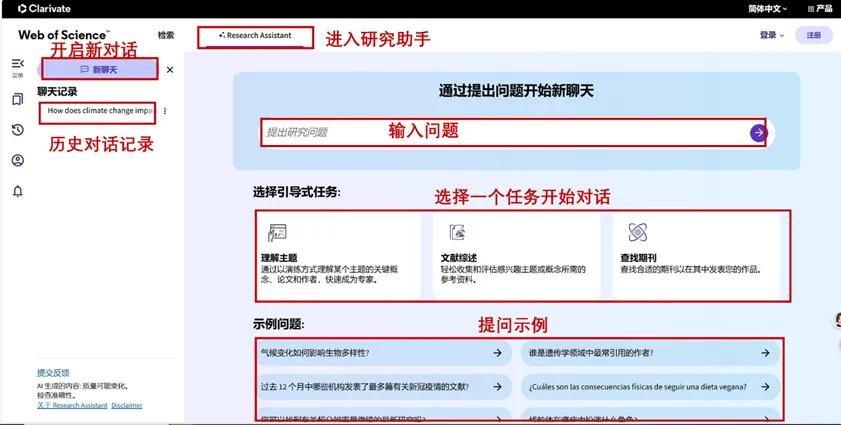Screen dimensions: 841x425
Task: Click the Web of Science logo
Action: (63, 35)
